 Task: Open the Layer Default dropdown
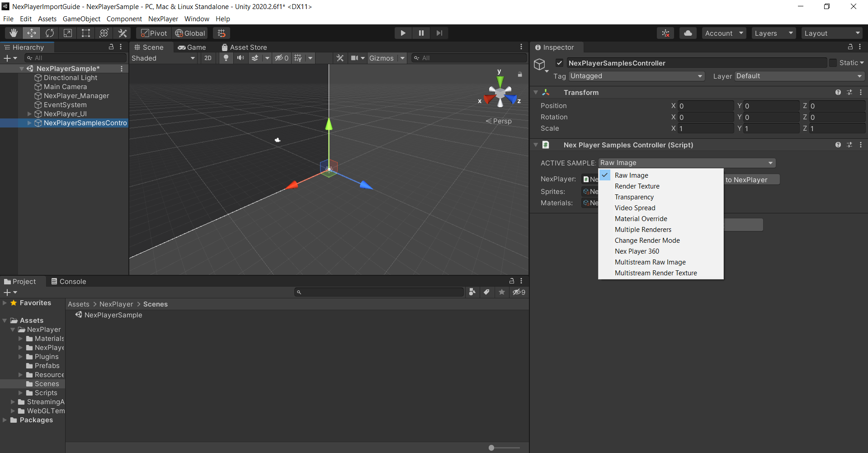pos(800,76)
